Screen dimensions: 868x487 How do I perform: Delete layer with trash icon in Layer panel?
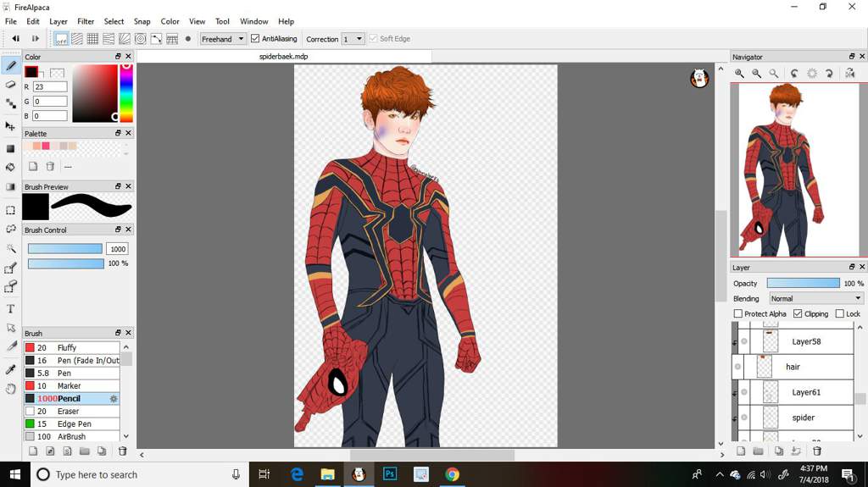[x=816, y=451]
